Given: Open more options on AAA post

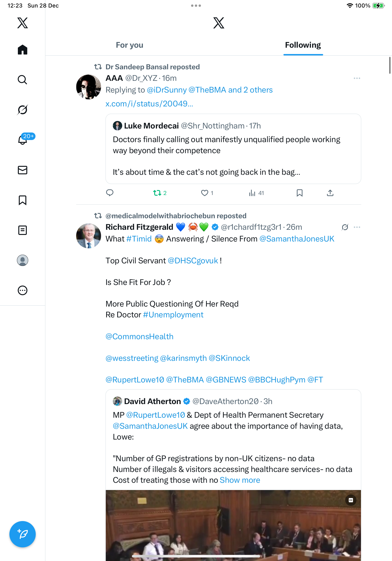Looking at the screenshot, I should (357, 78).
